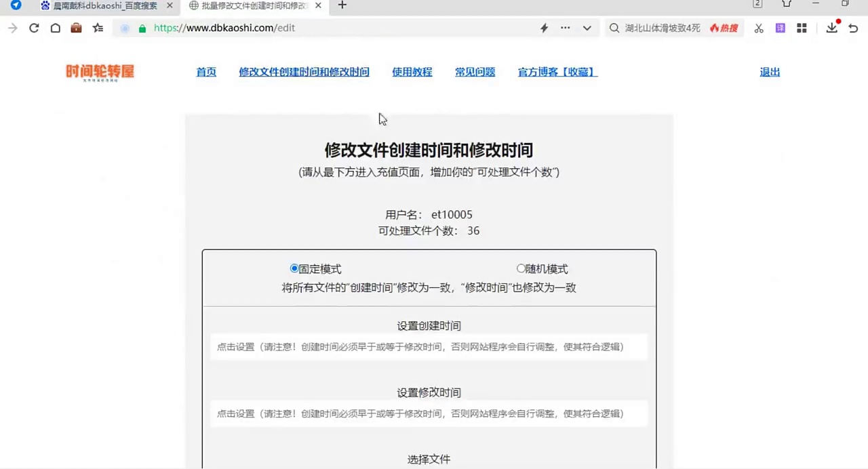Viewport: 868px width, 469px height.
Task: Click the page heading 修改文件创建时间和修改时间
Action: (429, 150)
